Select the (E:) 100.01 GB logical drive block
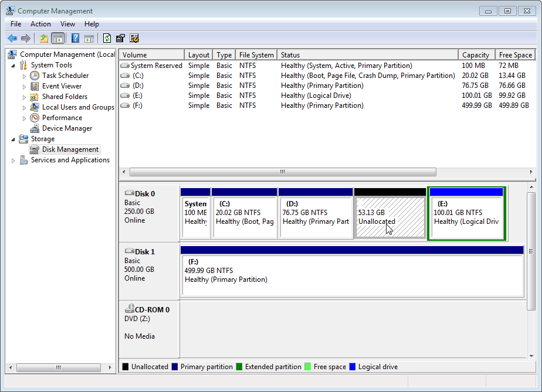 point(467,213)
